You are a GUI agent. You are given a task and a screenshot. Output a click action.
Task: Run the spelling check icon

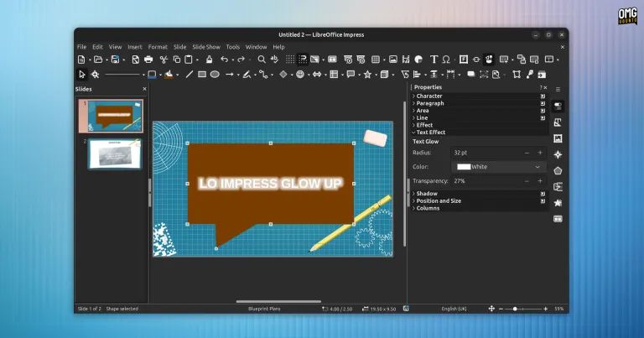(x=274, y=60)
